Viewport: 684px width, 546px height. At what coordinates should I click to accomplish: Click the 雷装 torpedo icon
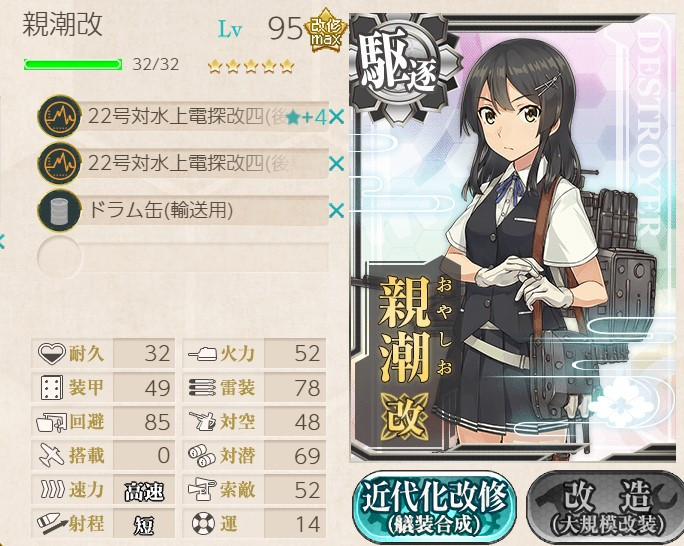coord(202,387)
